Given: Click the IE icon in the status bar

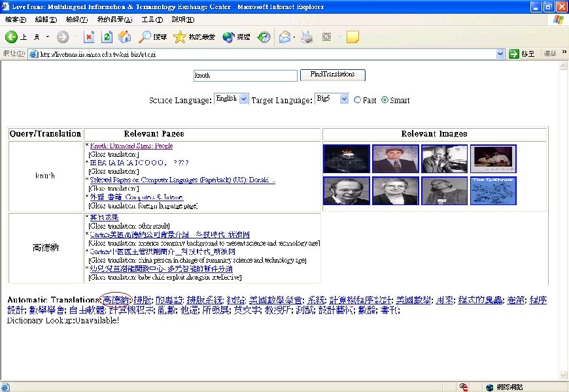Looking at the screenshot, I should 5,387.
